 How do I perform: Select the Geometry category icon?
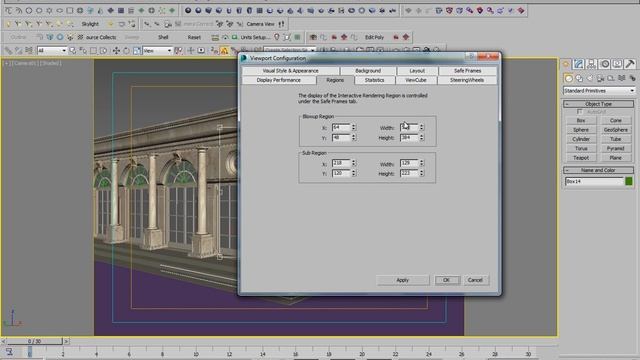[569, 78]
